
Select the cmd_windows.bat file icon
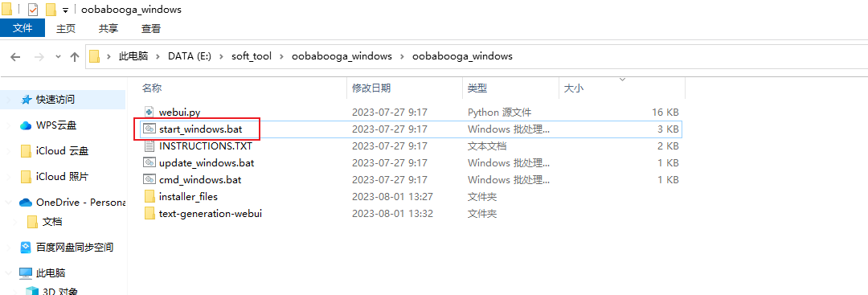[149, 179]
